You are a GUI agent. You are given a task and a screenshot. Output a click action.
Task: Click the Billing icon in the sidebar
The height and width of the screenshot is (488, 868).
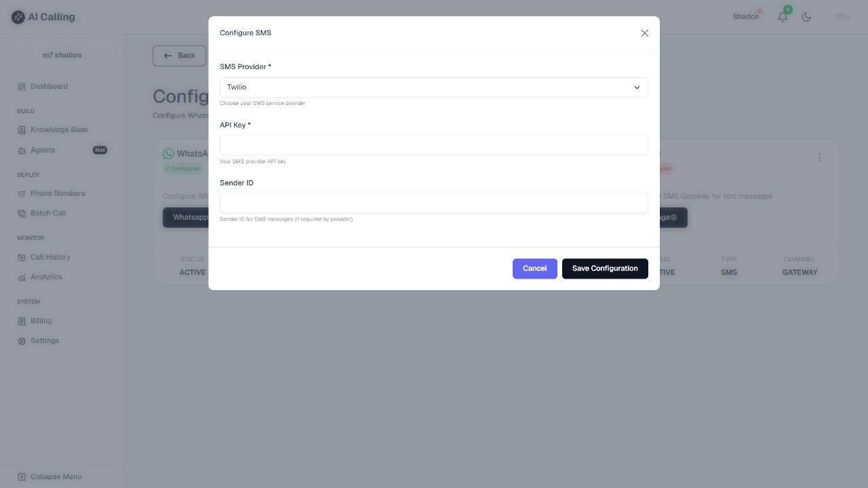[x=22, y=321]
